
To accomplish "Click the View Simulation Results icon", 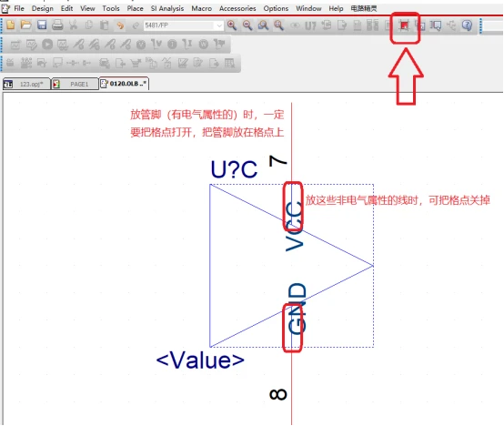I will click(63, 45).
